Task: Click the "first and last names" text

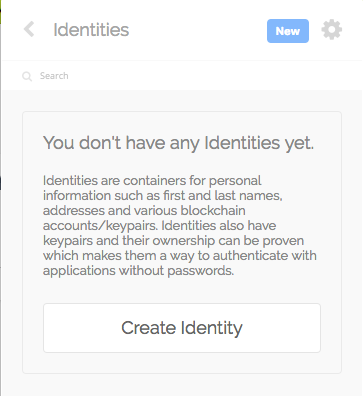Action: click(222, 196)
